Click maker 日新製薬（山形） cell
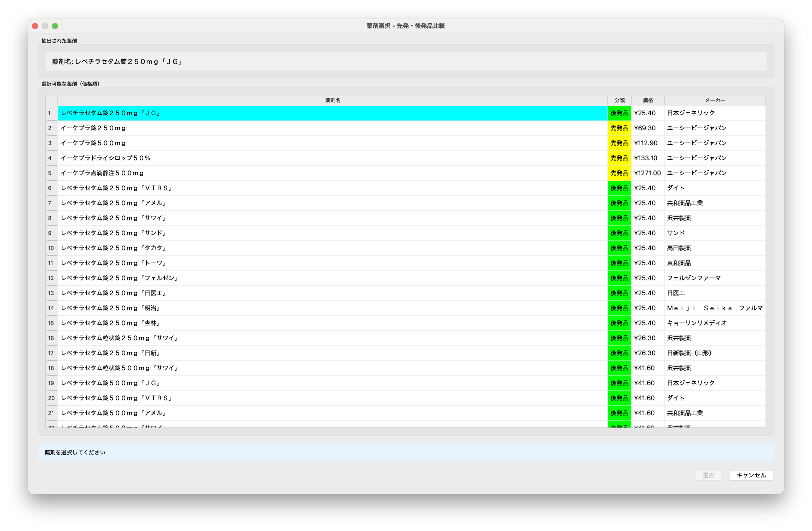Image resolution: width=812 pixels, height=531 pixels. [689, 353]
